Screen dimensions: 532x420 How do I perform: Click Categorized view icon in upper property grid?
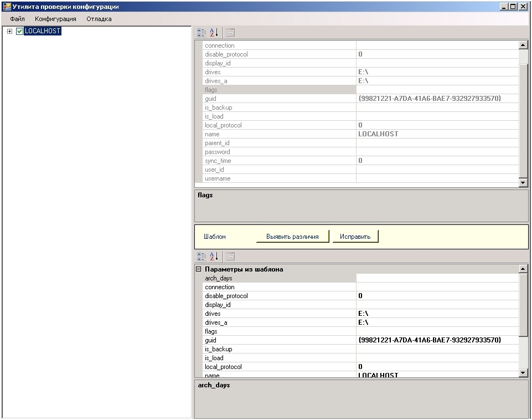coord(201,33)
